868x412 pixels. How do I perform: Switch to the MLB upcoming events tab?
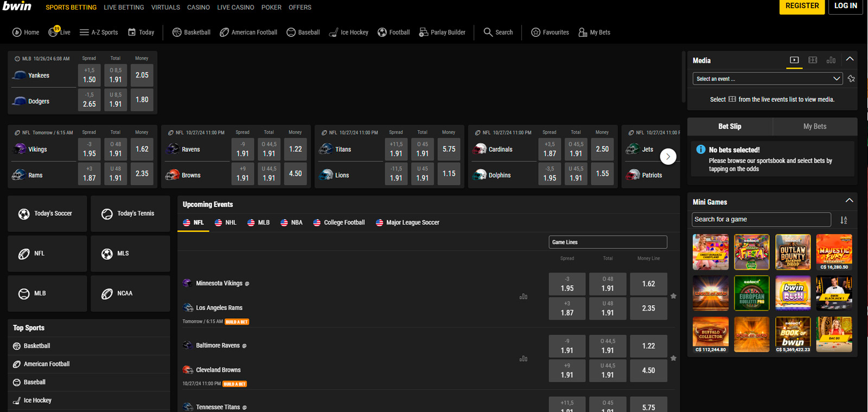click(259, 223)
